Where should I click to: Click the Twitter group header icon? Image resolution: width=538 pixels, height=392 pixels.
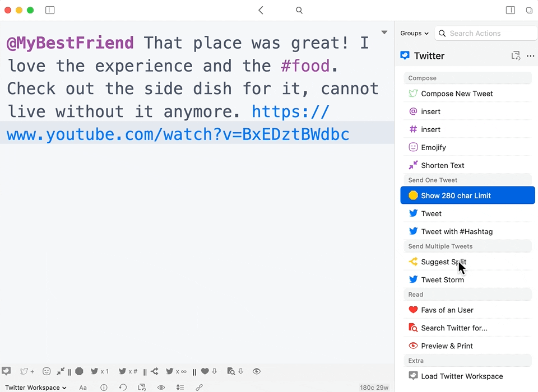click(x=405, y=55)
